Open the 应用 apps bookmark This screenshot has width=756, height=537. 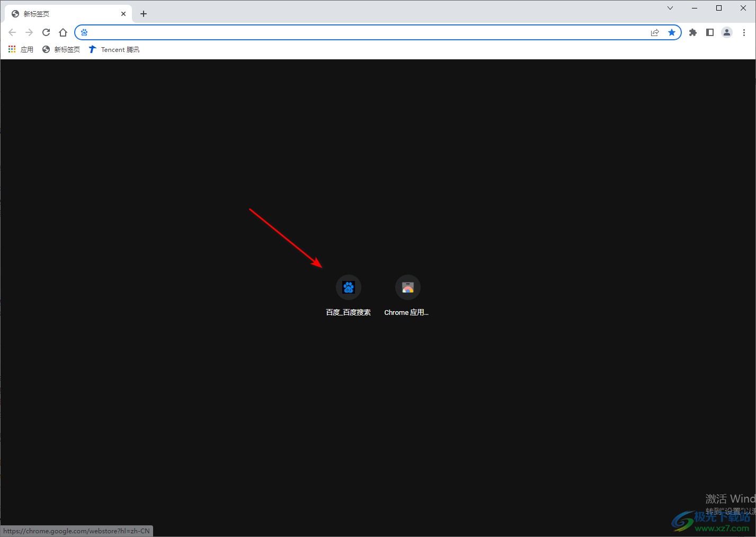(x=21, y=49)
